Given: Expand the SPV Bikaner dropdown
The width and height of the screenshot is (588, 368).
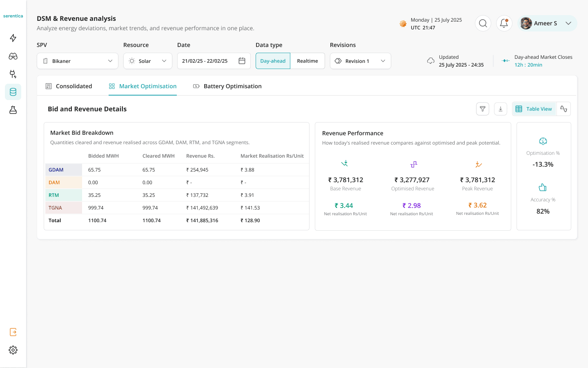Looking at the screenshot, I should [x=78, y=61].
